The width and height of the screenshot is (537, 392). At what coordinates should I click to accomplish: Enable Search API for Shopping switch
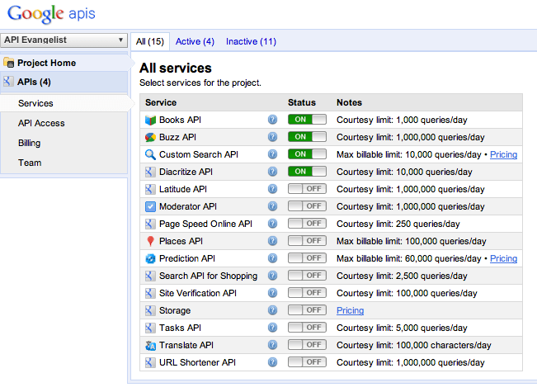pos(307,276)
